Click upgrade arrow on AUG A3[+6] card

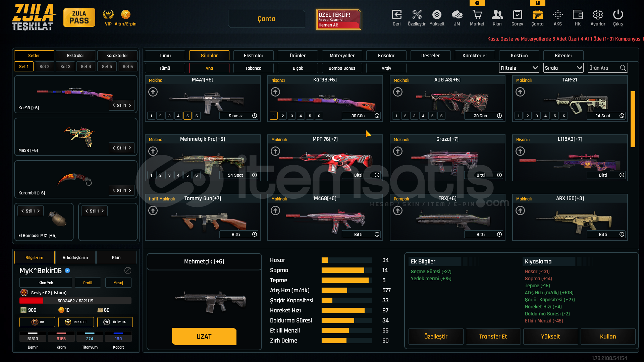click(x=398, y=92)
